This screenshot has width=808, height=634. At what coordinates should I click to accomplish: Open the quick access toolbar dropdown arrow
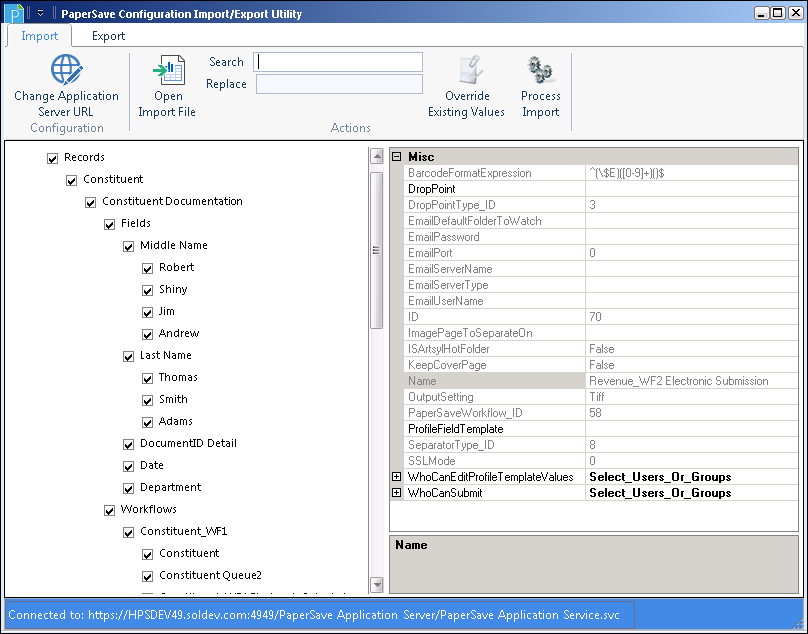(40, 13)
